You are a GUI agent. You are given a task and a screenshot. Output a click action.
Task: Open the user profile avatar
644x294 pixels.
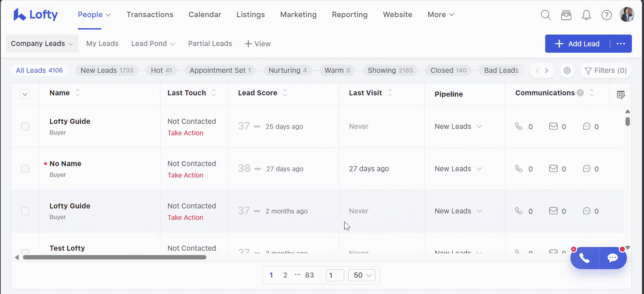(x=627, y=15)
